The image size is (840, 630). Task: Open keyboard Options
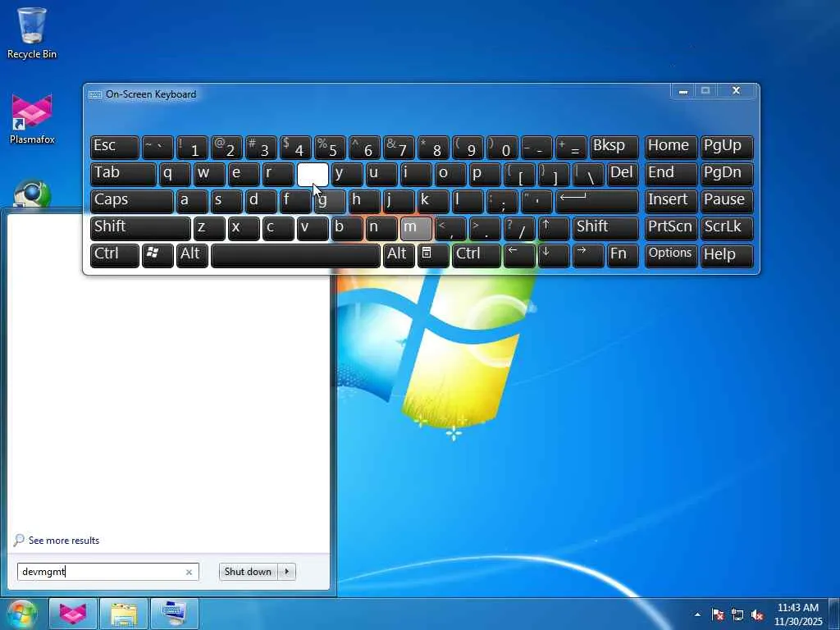[x=671, y=255]
